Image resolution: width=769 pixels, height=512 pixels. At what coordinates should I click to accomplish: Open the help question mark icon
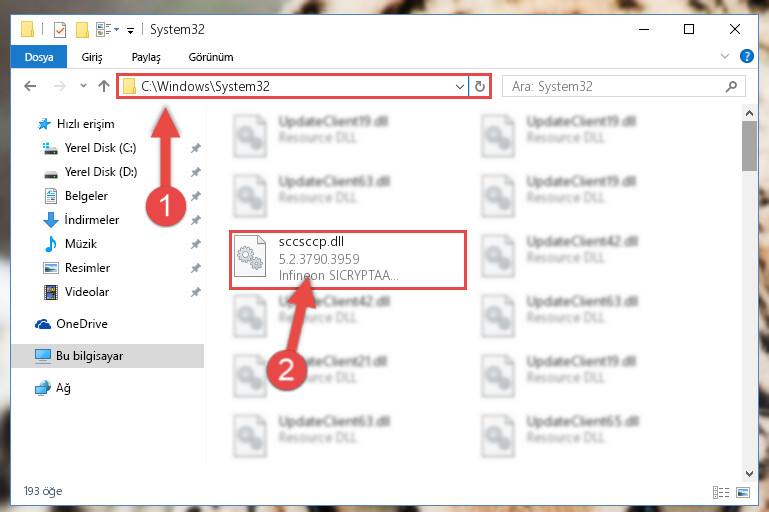tap(746, 56)
